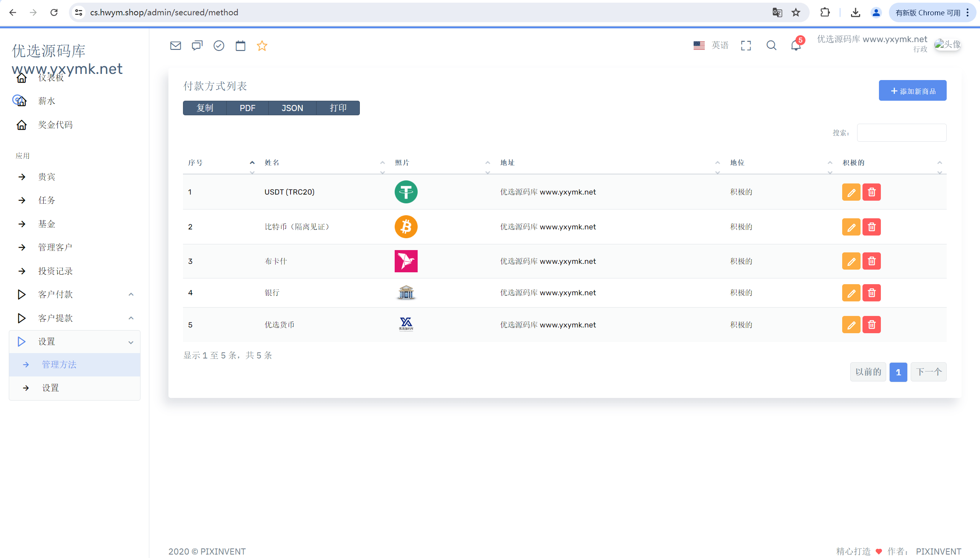
Task: Bookmark this page with Chrome star
Action: (x=796, y=13)
